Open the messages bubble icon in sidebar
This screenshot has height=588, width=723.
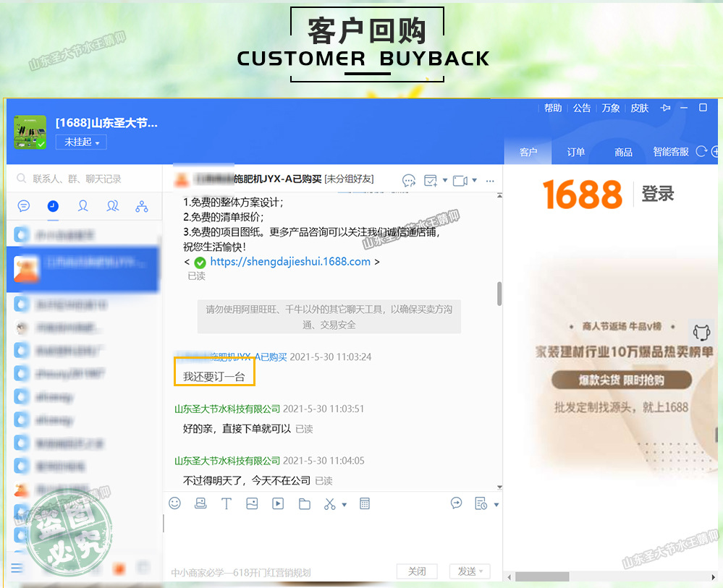(x=23, y=206)
